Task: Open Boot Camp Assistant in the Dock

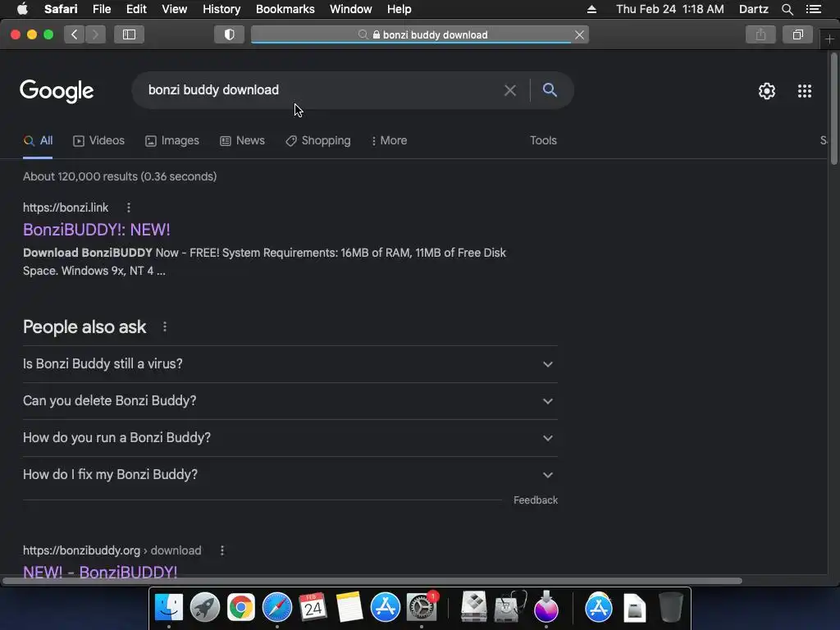Action: click(474, 608)
